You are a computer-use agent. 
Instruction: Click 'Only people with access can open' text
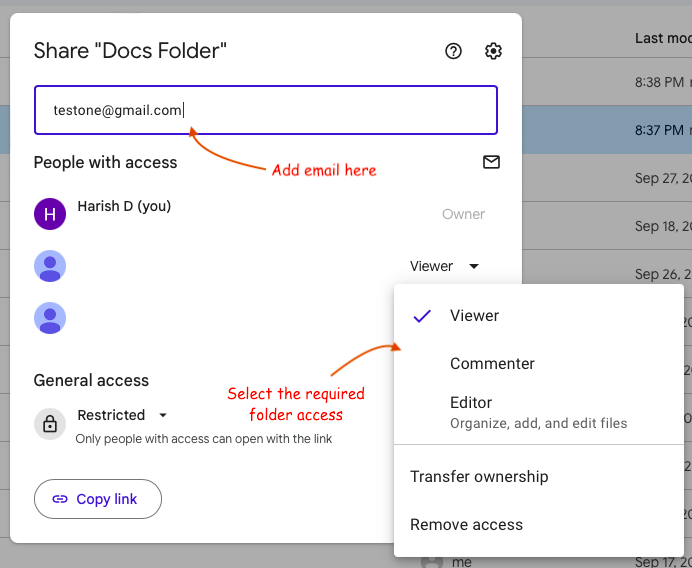click(x=203, y=439)
